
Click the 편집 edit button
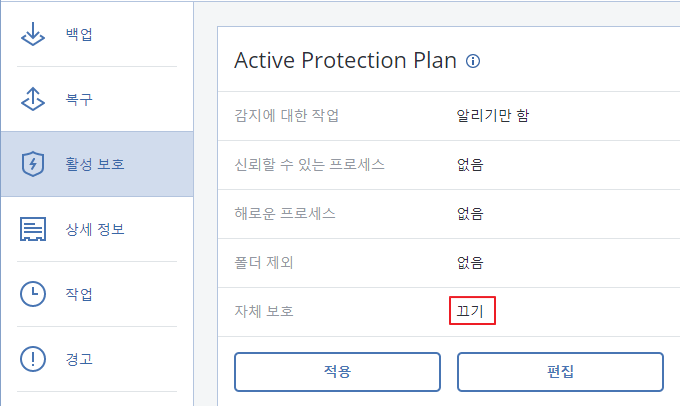(x=560, y=372)
